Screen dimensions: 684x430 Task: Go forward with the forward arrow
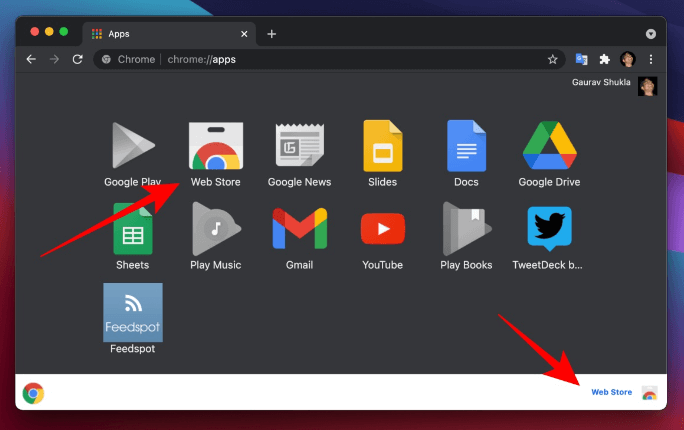54,59
